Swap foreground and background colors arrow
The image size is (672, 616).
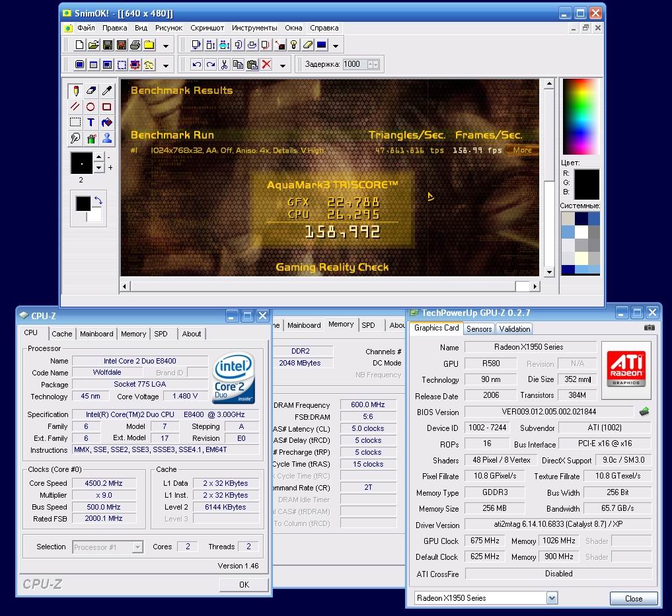(98, 200)
